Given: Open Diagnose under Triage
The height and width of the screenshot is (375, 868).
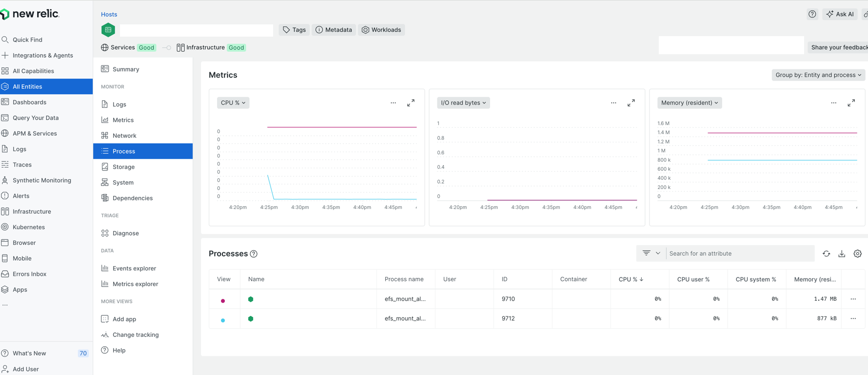Looking at the screenshot, I should (x=125, y=233).
